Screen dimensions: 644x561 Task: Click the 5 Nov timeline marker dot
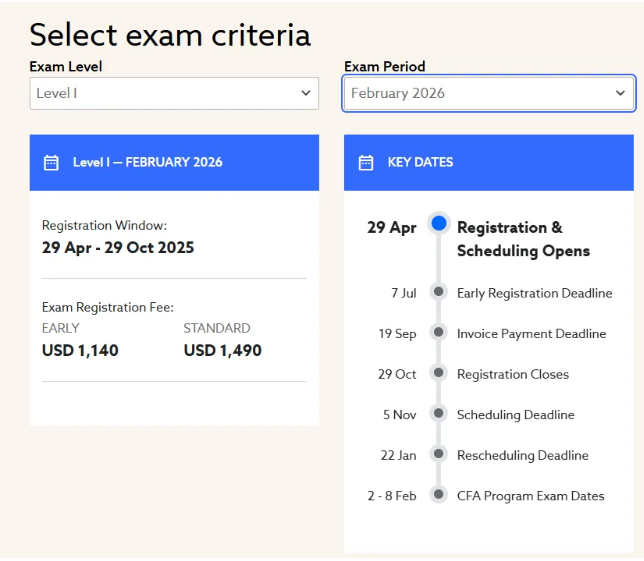tap(438, 414)
